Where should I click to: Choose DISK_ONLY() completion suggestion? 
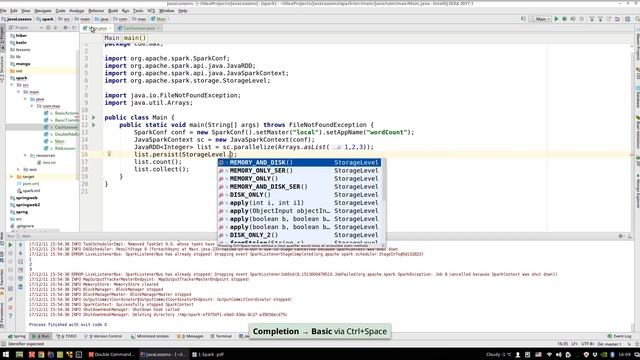point(300,195)
